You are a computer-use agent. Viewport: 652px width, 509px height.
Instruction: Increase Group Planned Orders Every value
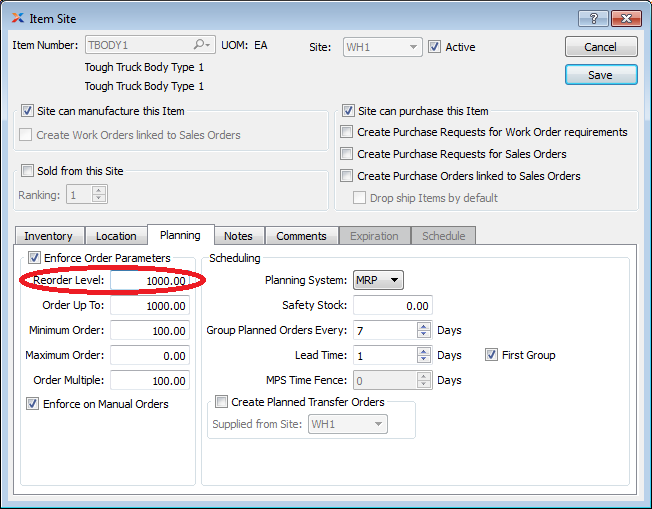pos(424,325)
